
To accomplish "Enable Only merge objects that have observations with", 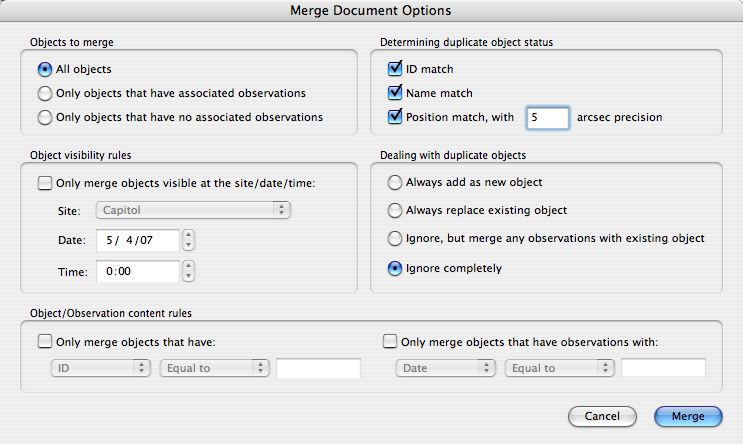I will tap(390, 342).
